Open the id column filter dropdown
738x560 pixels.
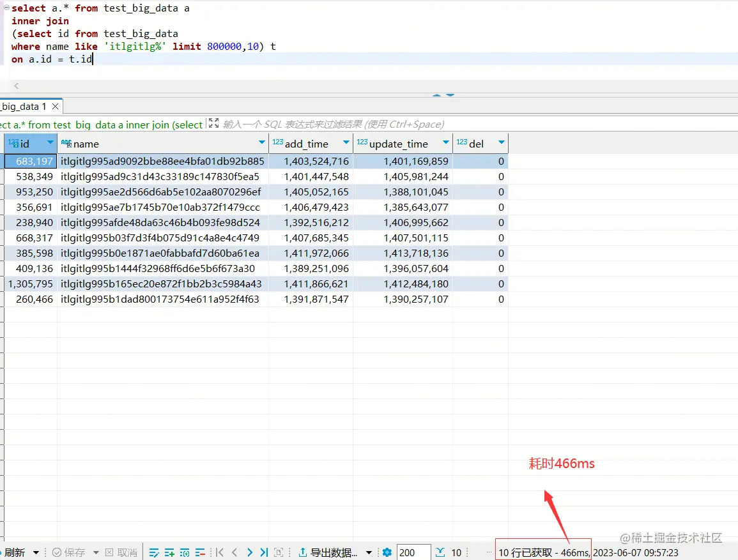50,142
